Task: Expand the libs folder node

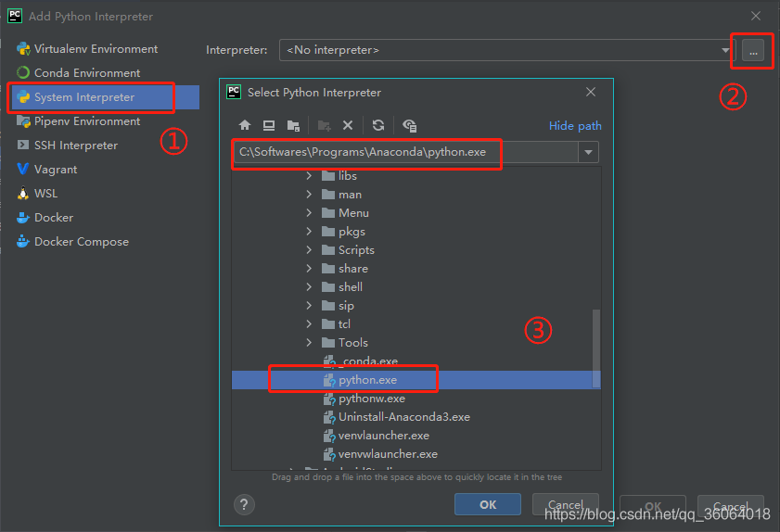Action: point(309,175)
